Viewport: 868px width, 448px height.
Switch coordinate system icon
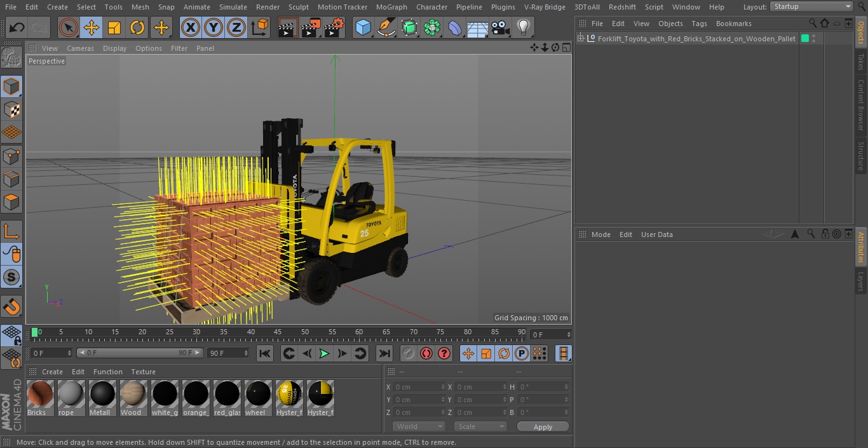(x=260, y=28)
